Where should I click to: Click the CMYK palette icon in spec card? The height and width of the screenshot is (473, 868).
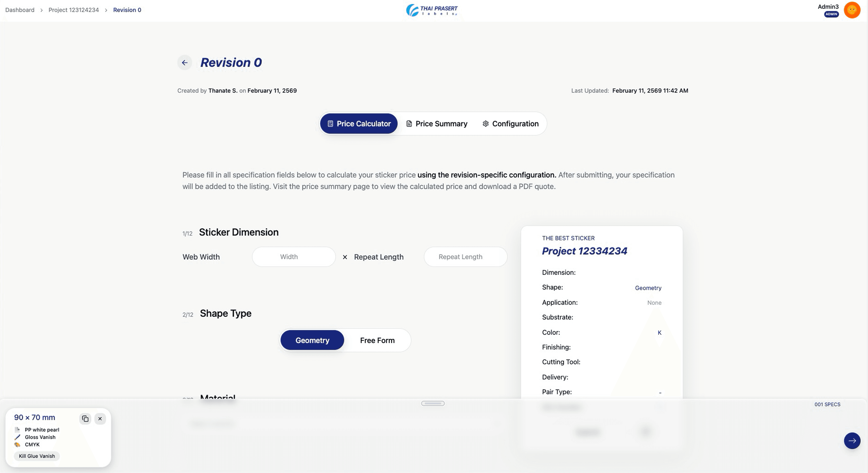(x=17, y=445)
